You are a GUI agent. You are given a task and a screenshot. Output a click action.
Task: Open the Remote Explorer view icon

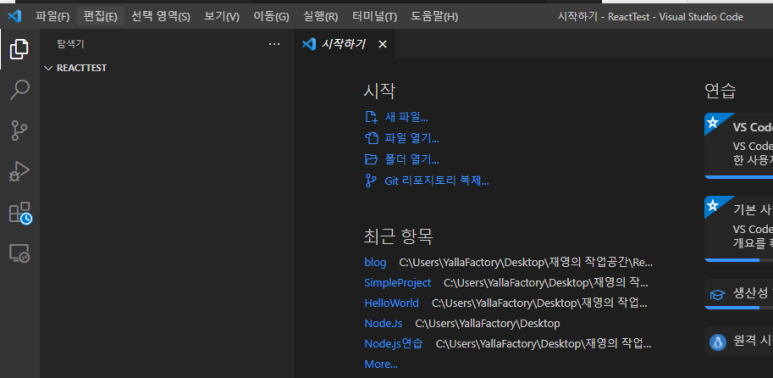[19, 253]
